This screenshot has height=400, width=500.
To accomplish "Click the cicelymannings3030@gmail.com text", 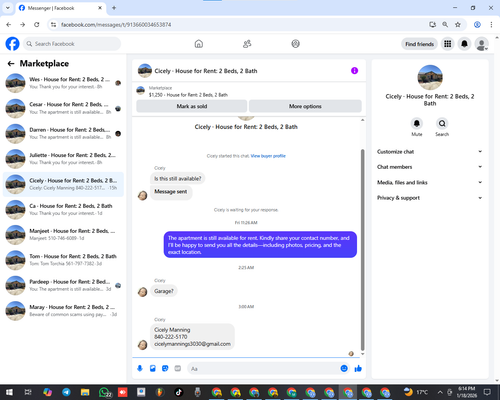I will [192, 344].
